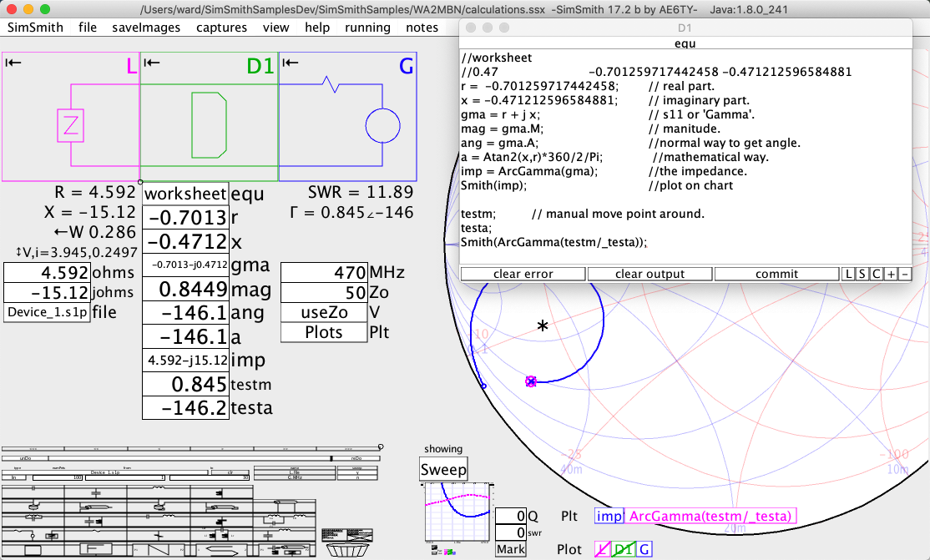Screen dimensions: 930x560
Task: Click the 470 MHz frequency field
Action: pos(324,272)
